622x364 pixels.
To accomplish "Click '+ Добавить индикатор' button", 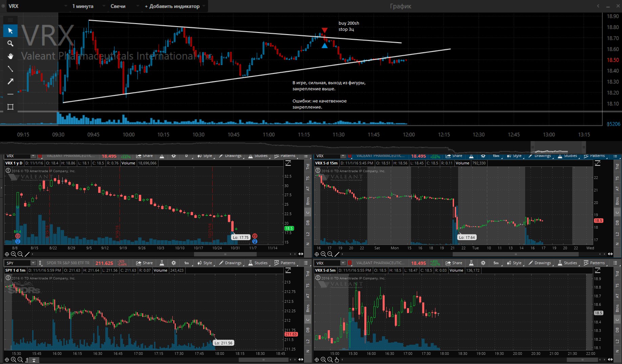I will (174, 6).
